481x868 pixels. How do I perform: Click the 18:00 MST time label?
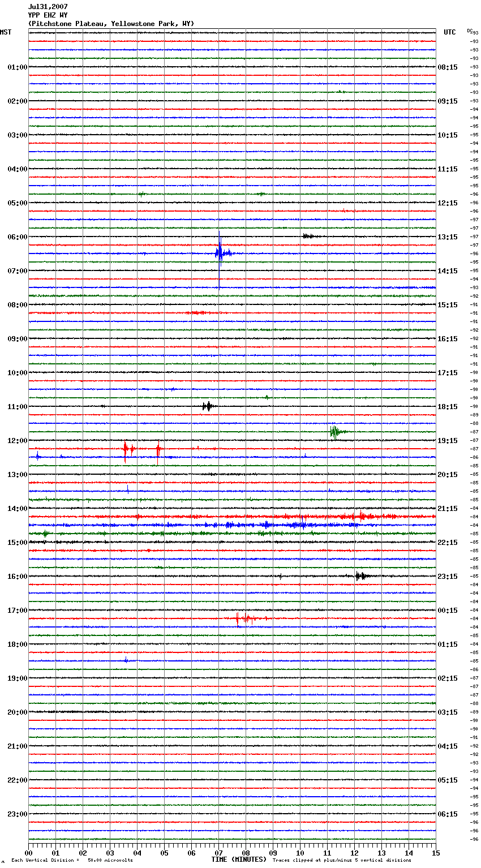tap(18, 644)
